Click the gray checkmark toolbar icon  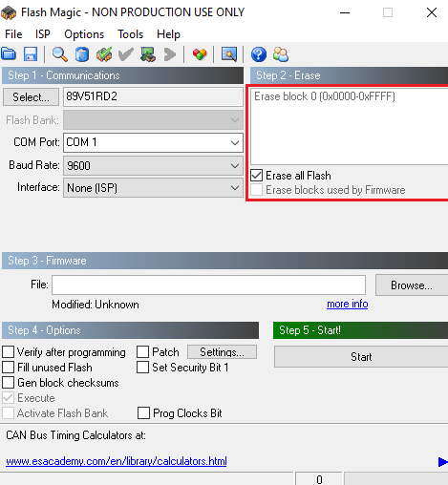coord(125,54)
